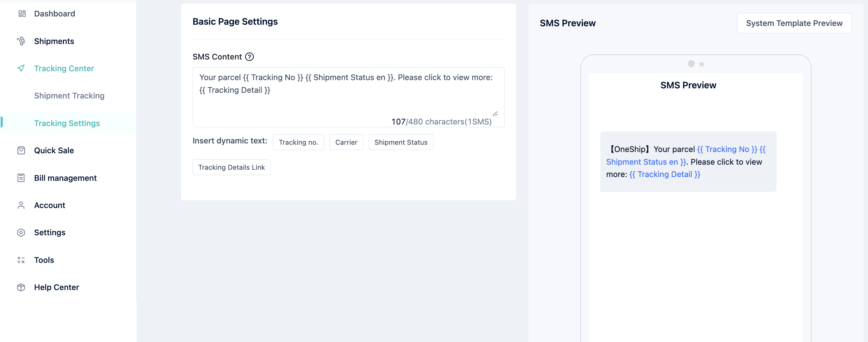Viewport: 868px width, 342px height.
Task: Insert the Carrier dynamic text
Action: [x=346, y=142]
